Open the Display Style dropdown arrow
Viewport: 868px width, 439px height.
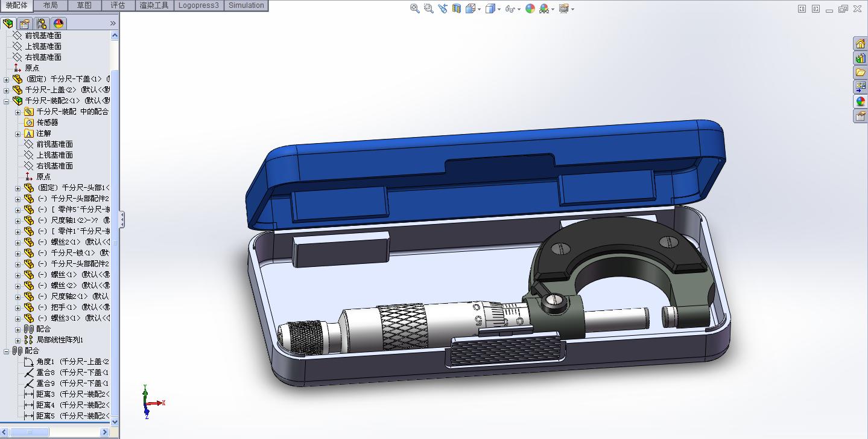[x=498, y=9]
